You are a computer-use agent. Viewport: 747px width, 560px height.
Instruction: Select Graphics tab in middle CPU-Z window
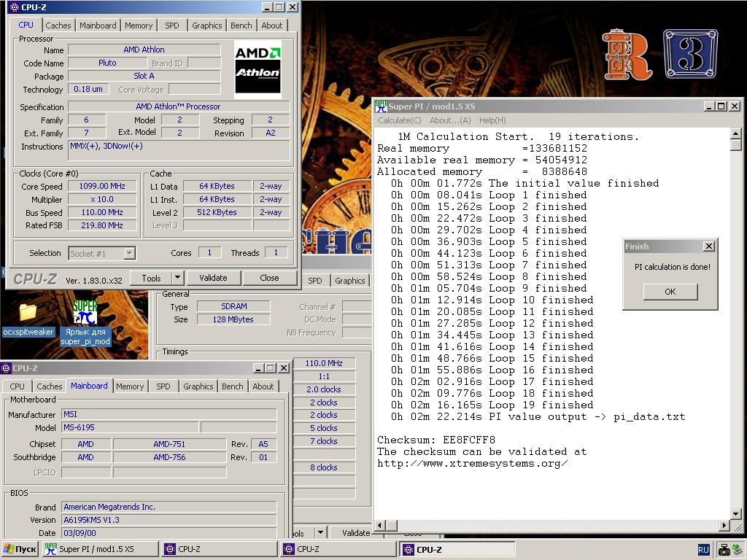[x=349, y=281]
